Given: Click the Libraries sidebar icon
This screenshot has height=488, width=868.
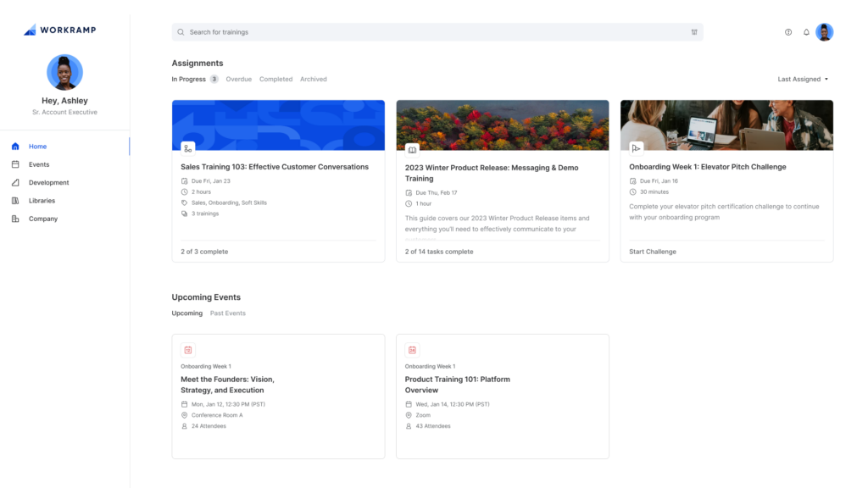Looking at the screenshot, I should tap(15, 201).
